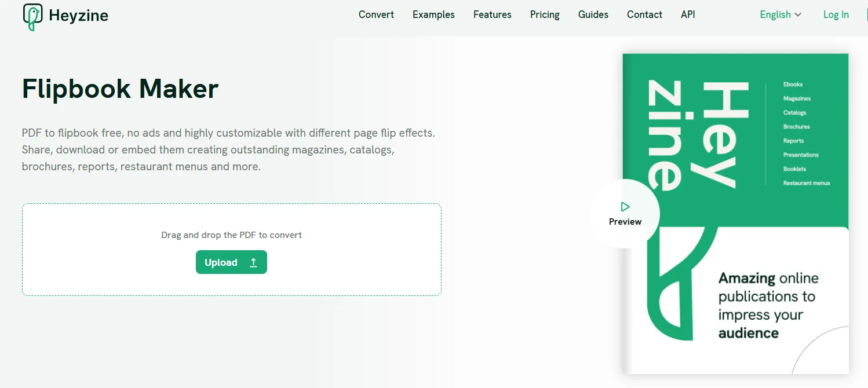Click the Flipbook Maker heading

point(120,89)
